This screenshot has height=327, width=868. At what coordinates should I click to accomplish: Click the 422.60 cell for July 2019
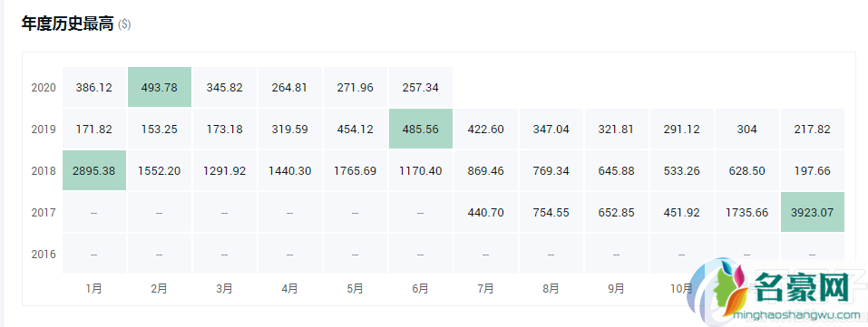[486, 129]
